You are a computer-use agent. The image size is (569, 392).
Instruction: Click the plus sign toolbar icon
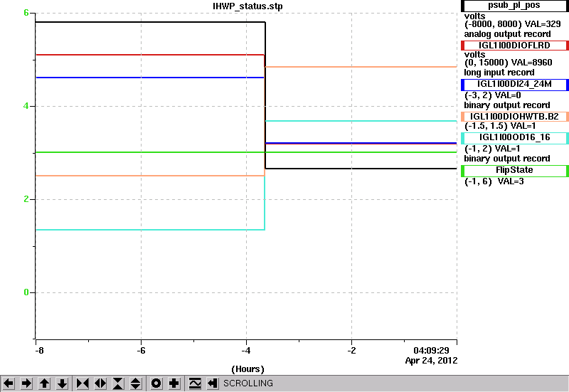point(174,383)
